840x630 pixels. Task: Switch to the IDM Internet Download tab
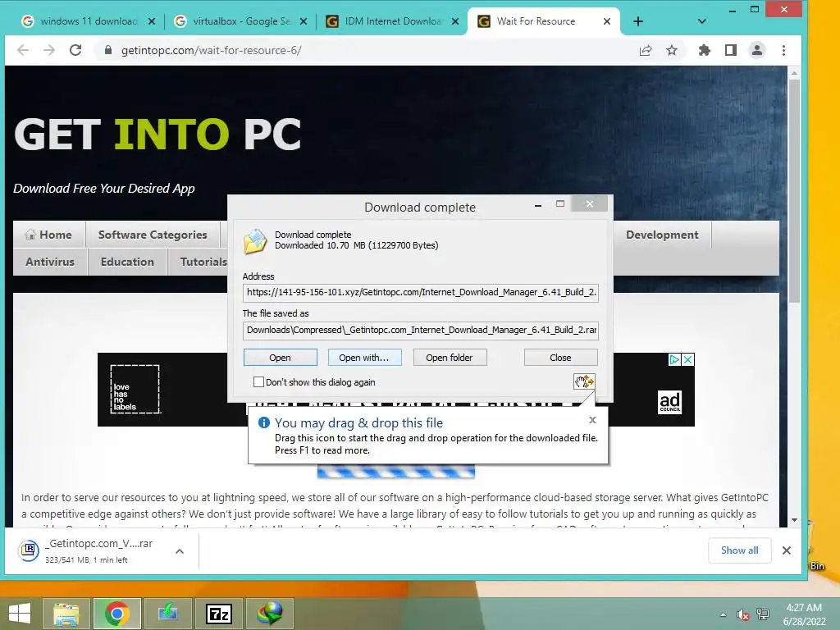click(x=393, y=21)
